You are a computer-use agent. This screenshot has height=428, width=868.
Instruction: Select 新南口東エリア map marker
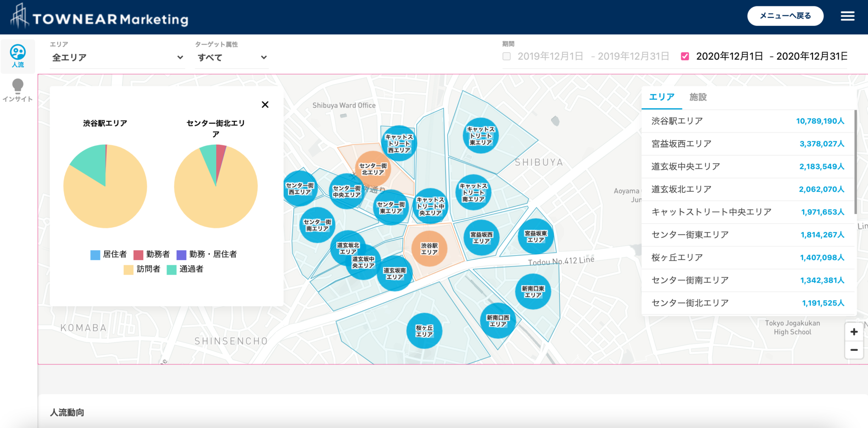click(533, 292)
